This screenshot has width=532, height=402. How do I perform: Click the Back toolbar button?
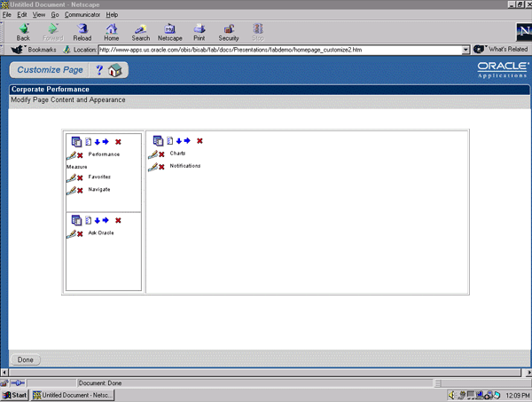point(23,32)
